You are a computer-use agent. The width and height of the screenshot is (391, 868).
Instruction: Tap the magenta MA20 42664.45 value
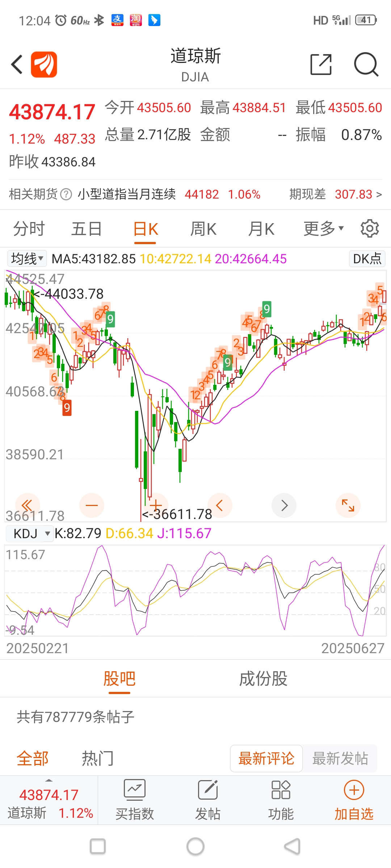click(x=251, y=259)
